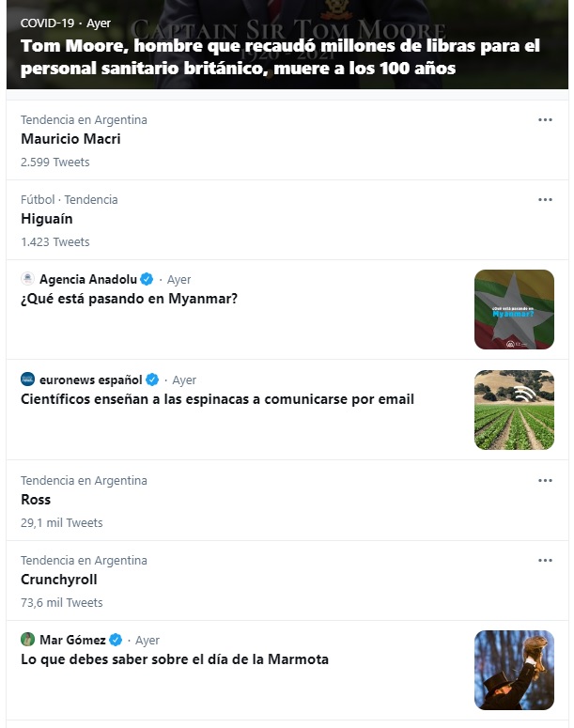The image size is (574, 728).
Task: Open more options for Higuaín trend
Action: coord(545,200)
